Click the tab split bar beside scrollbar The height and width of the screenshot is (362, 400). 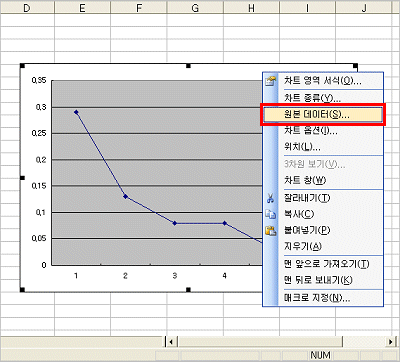(165, 342)
